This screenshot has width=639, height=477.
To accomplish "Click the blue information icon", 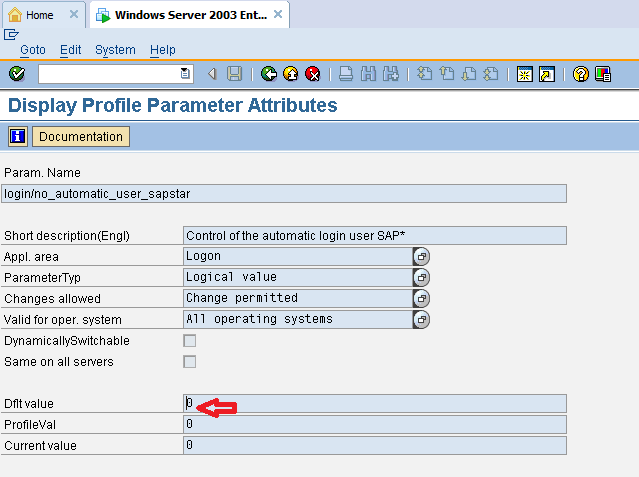I will tap(17, 137).
